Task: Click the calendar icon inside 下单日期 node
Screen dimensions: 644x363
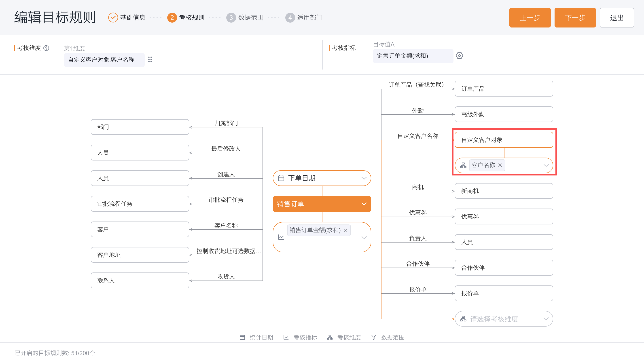Action: coord(282,178)
